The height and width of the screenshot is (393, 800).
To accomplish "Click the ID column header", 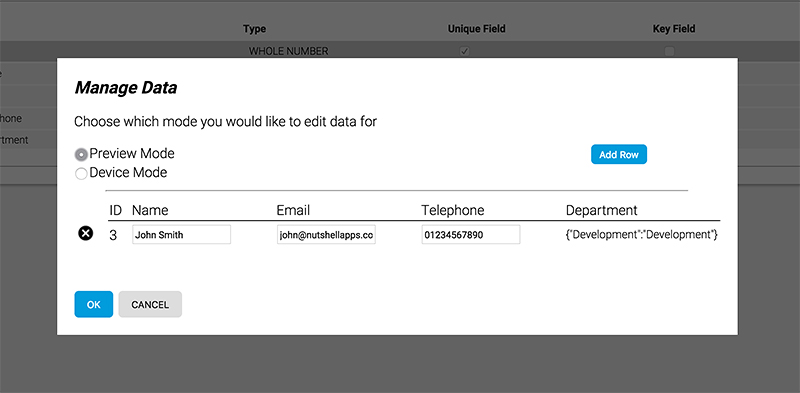I will pos(115,210).
